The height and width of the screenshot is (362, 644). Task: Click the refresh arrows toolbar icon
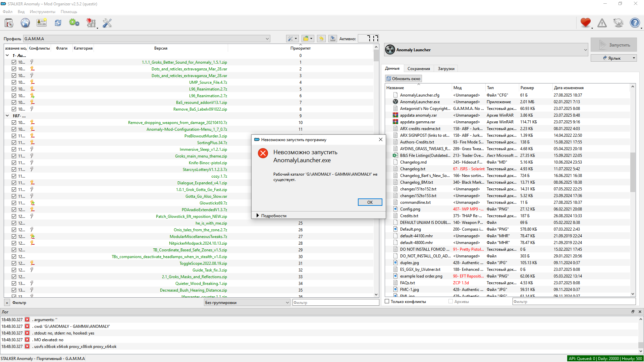tap(58, 23)
